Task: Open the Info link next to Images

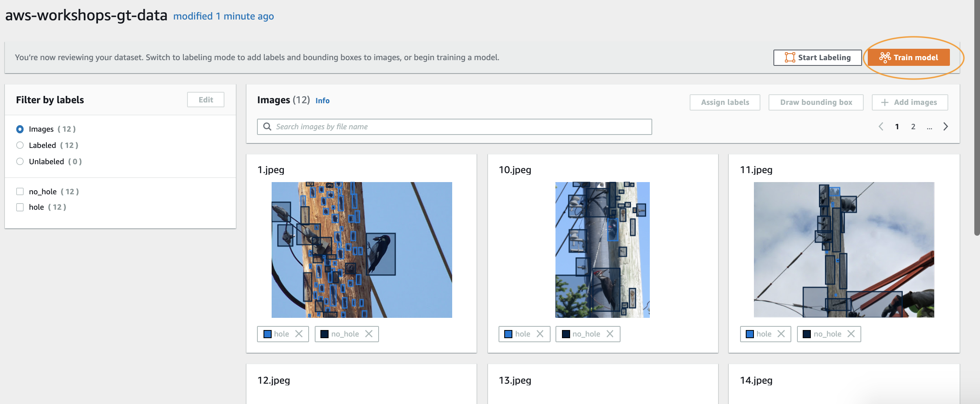Action: coord(322,100)
